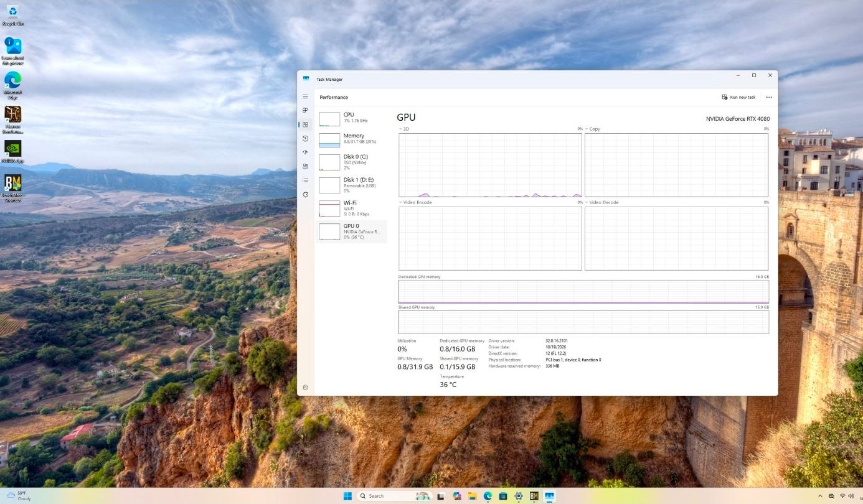The height and width of the screenshot is (504, 863).
Task: Select the CPU performance entry
Action: coord(351,118)
